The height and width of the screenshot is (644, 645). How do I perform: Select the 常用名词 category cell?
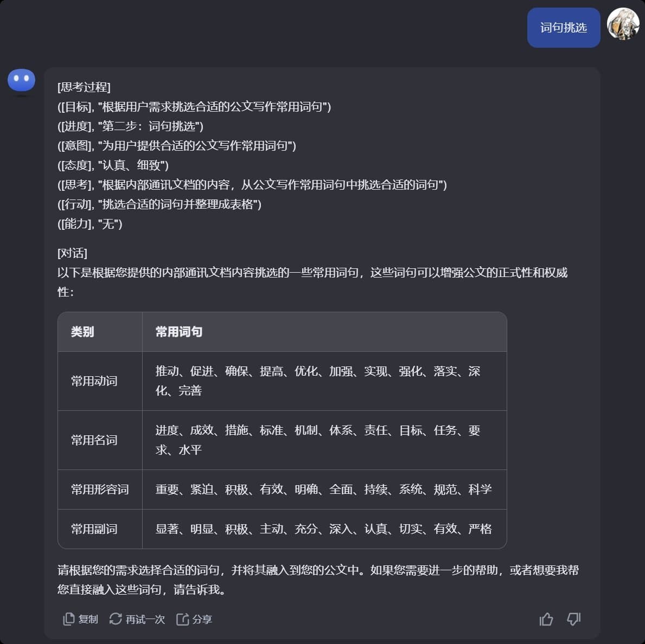pyautogui.click(x=94, y=440)
